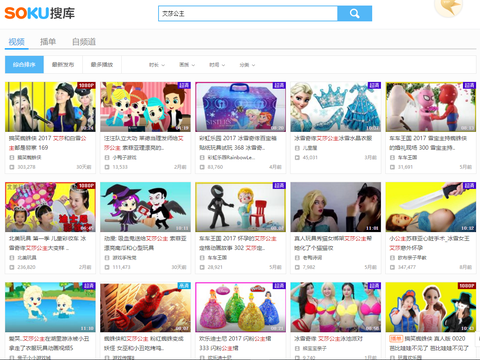
Task: Click play-count icon next to 28,921
Action: [x=202, y=267]
